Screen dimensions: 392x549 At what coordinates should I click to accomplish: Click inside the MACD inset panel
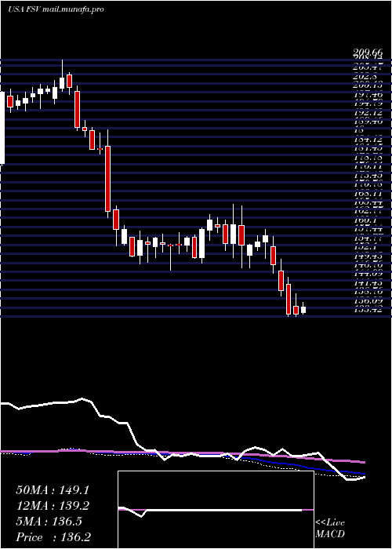(x=216, y=510)
